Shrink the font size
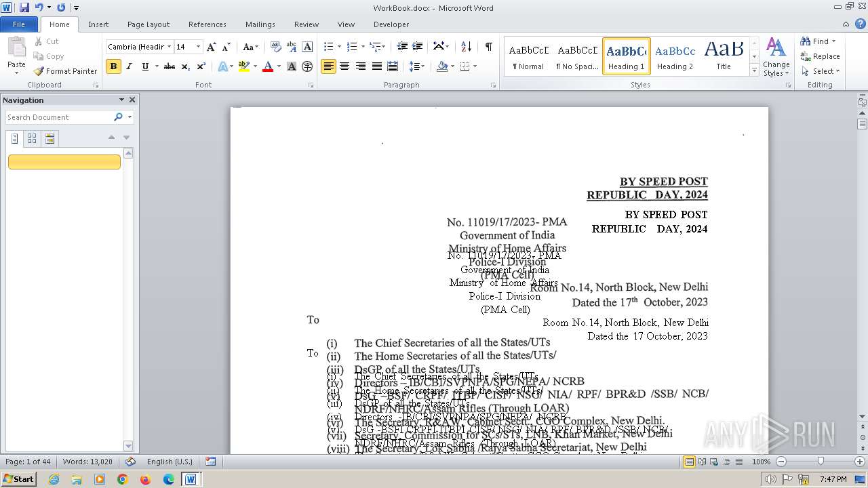 tap(226, 47)
